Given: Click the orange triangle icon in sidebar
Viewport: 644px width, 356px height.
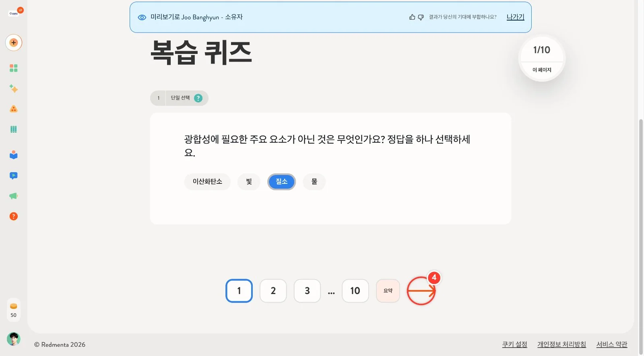Looking at the screenshot, I should tap(14, 109).
